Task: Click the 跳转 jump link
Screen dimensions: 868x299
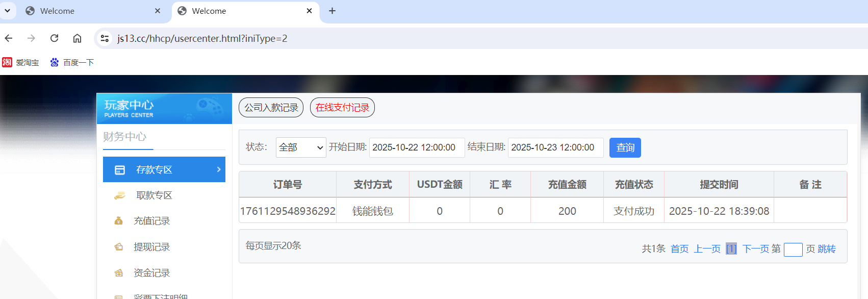Action: [827, 249]
